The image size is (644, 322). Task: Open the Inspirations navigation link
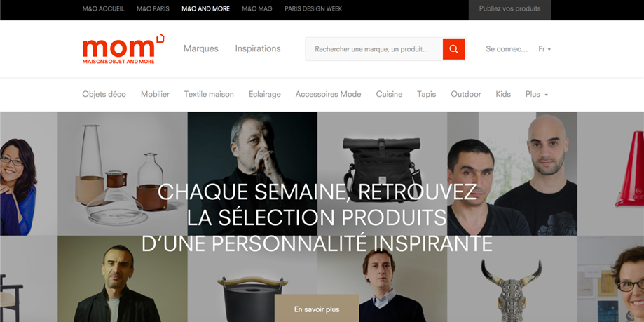[x=258, y=48]
